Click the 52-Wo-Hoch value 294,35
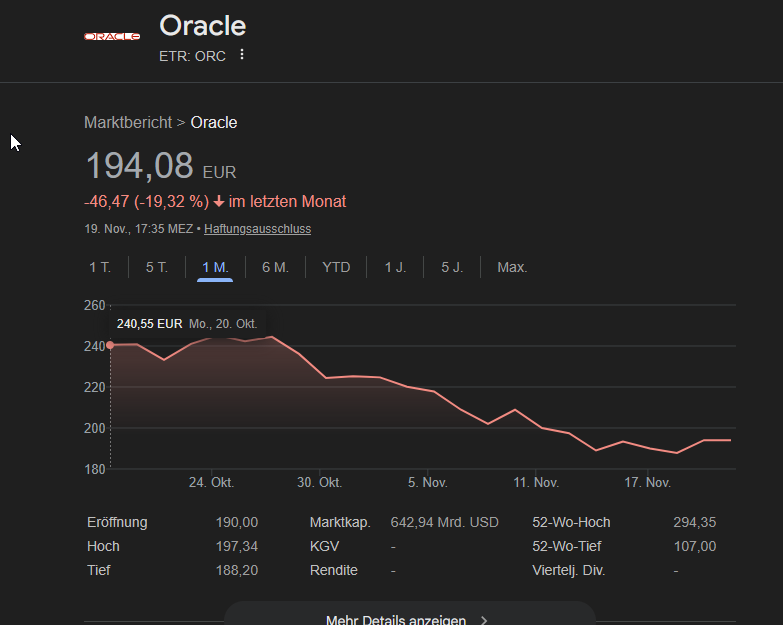This screenshot has height=625, width=783. coord(695,523)
